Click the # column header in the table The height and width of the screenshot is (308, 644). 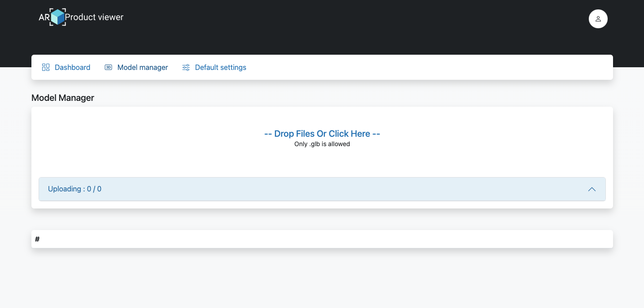click(37, 239)
